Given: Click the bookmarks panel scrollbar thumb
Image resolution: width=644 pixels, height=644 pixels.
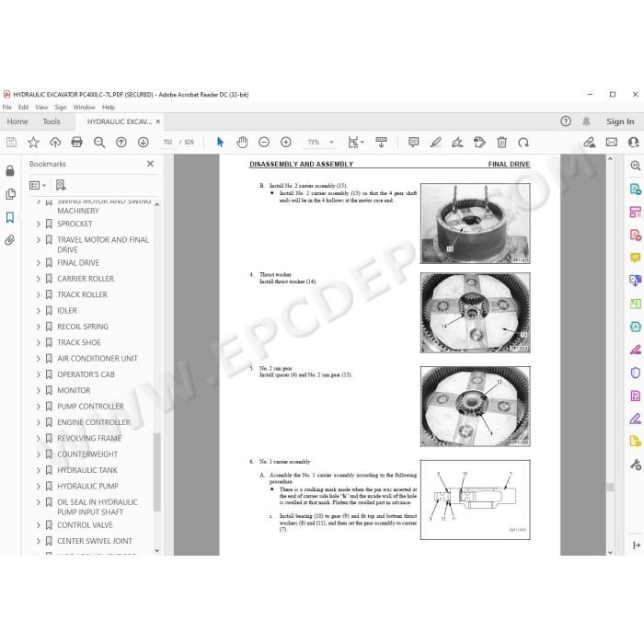Looking at the screenshot, I should pyautogui.click(x=157, y=472).
